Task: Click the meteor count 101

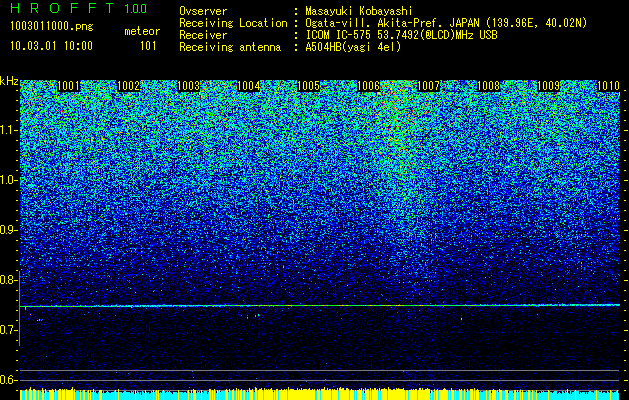Action: tap(148, 46)
